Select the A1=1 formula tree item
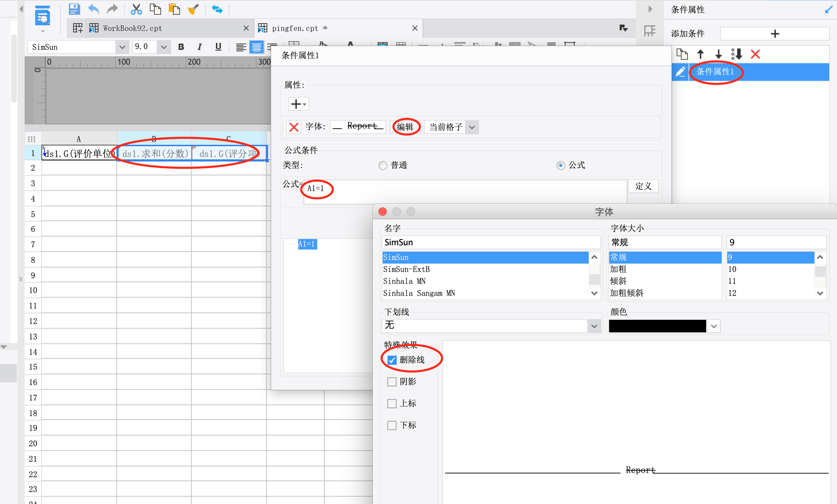This screenshot has height=504, width=837. pyautogui.click(x=307, y=244)
